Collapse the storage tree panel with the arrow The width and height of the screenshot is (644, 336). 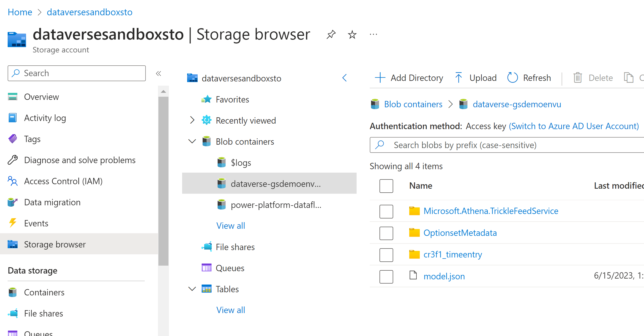click(x=345, y=78)
